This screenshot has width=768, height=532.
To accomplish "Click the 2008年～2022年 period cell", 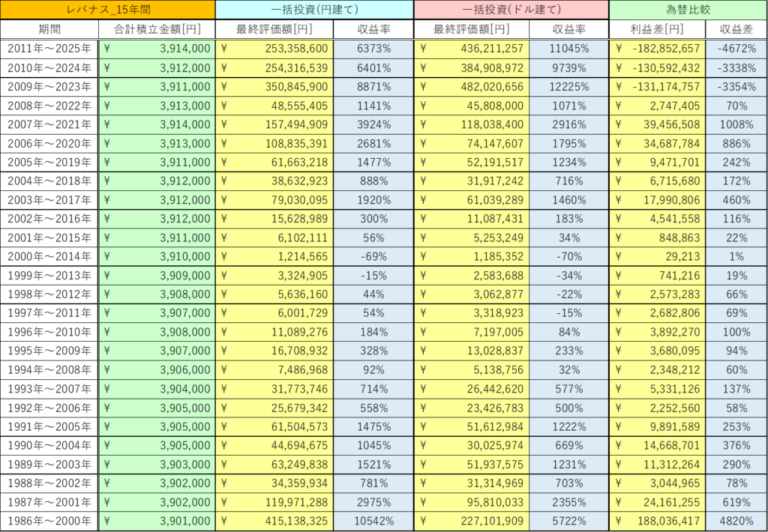I will pos(49,106).
